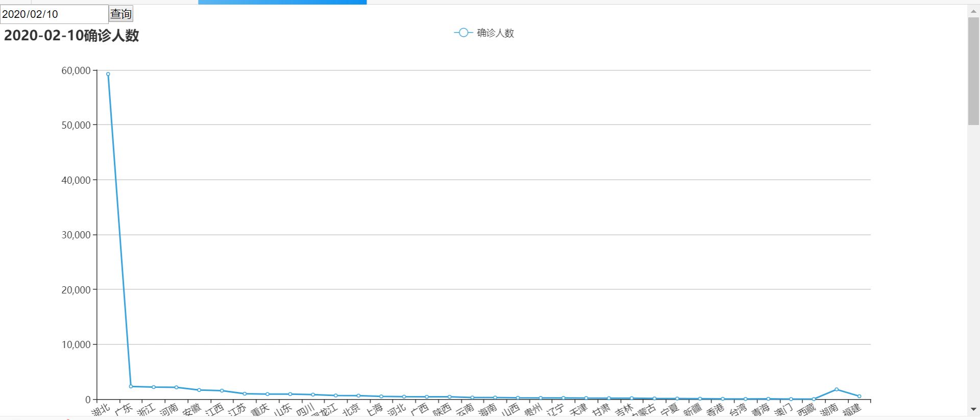Image resolution: width=980 pixels, height=420 pixels.
Task: Toggle the 确诊人数 legend series label
Action: click(495, 33)
